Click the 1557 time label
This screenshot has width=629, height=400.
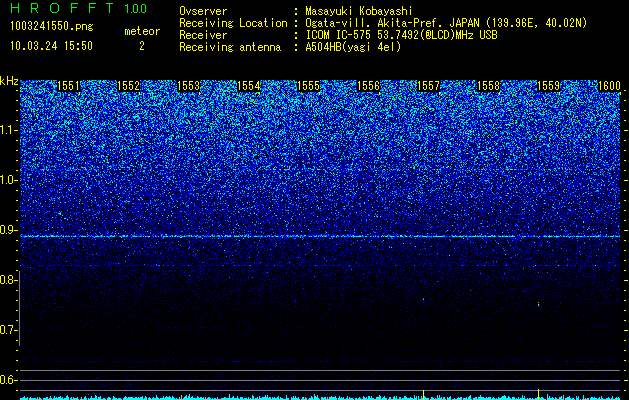(428, 86)
